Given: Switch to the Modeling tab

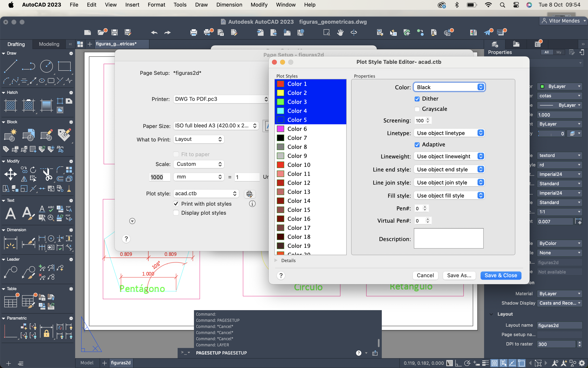Looking at the screenshot, I should [49, 44].
